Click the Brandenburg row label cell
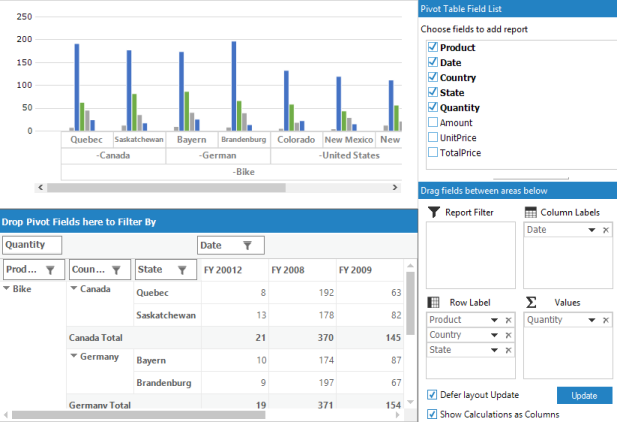This screenshot has width=617, height=422. [167, 383]
